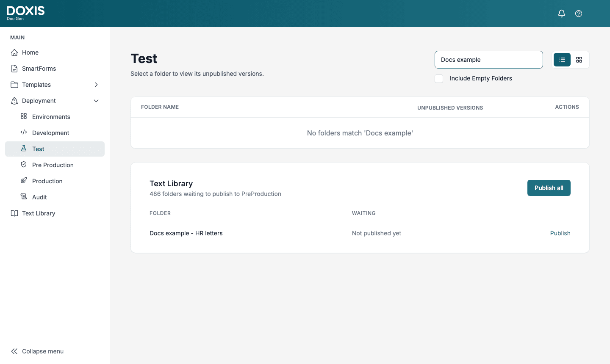The image size is (610, 364).
Task: Click the Collapse menu double-chevron icon
Action: (14, 351)
